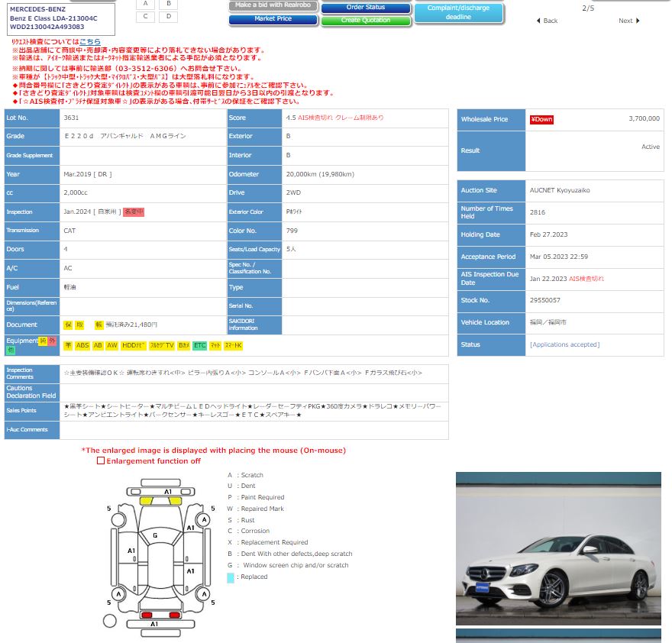
Task: Open the こちら request inspection link
Action: [90, 42]
